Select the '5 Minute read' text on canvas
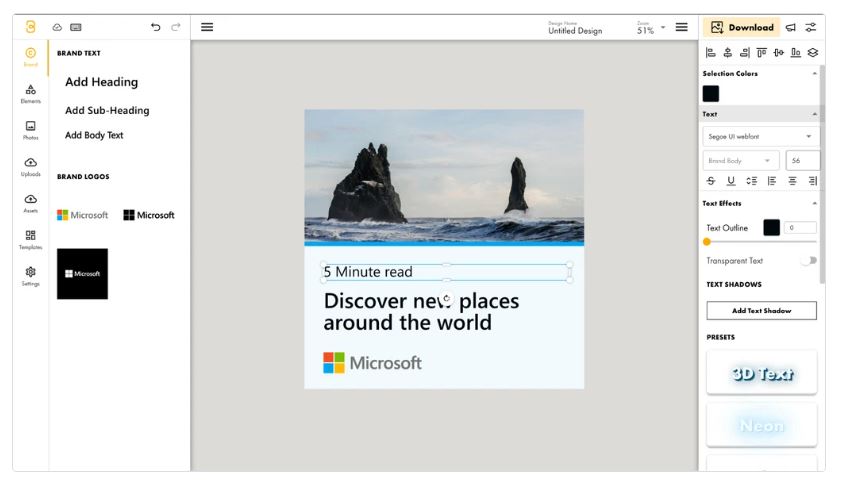842x487 pixels. click(368, 272)
